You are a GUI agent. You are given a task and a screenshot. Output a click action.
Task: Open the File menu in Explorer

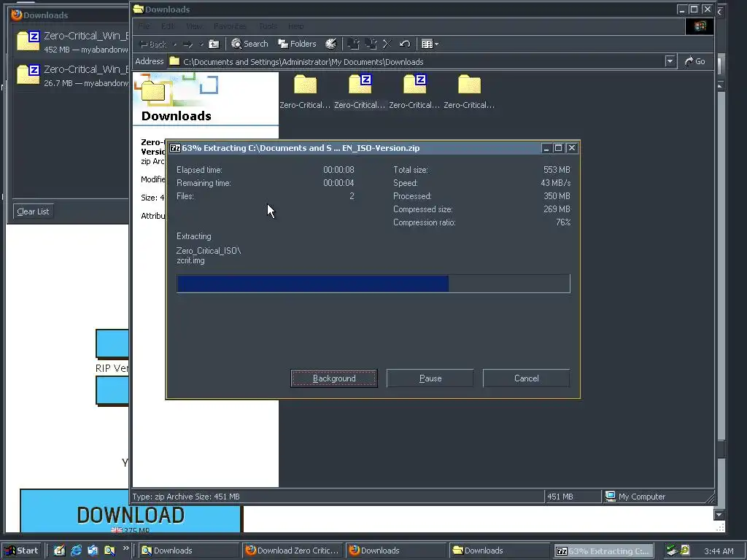(x=144, y=26)
